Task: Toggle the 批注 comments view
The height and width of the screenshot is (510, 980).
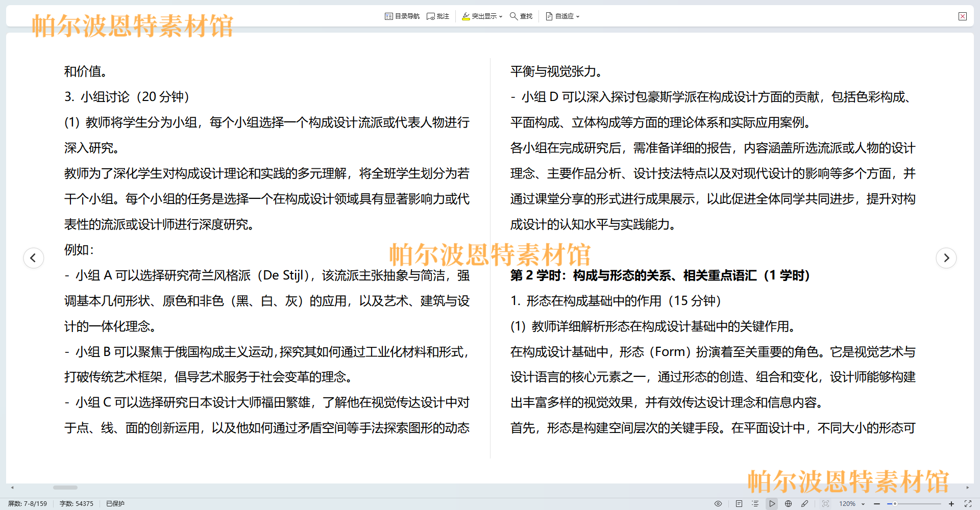Action: coord(438,16)
